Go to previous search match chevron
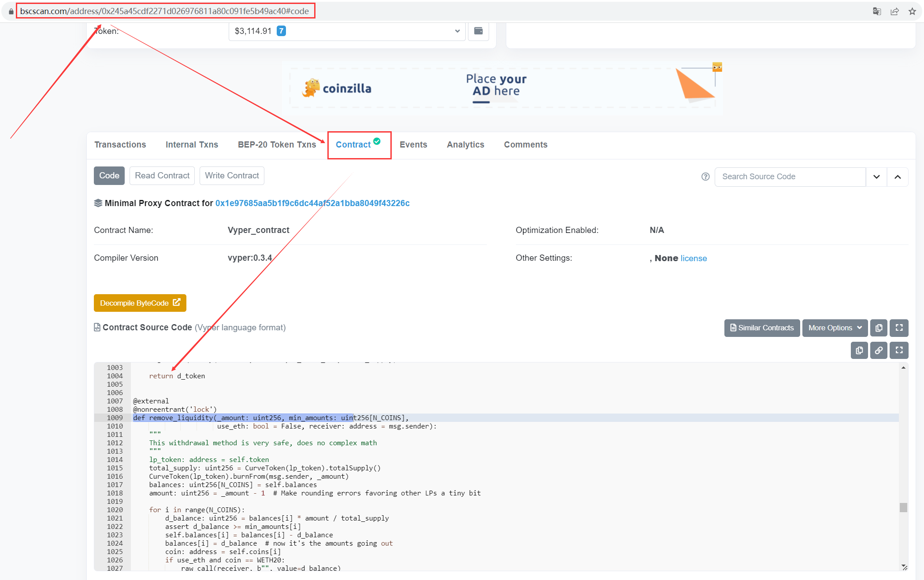 pyautogui.click(x=898, y=177)
